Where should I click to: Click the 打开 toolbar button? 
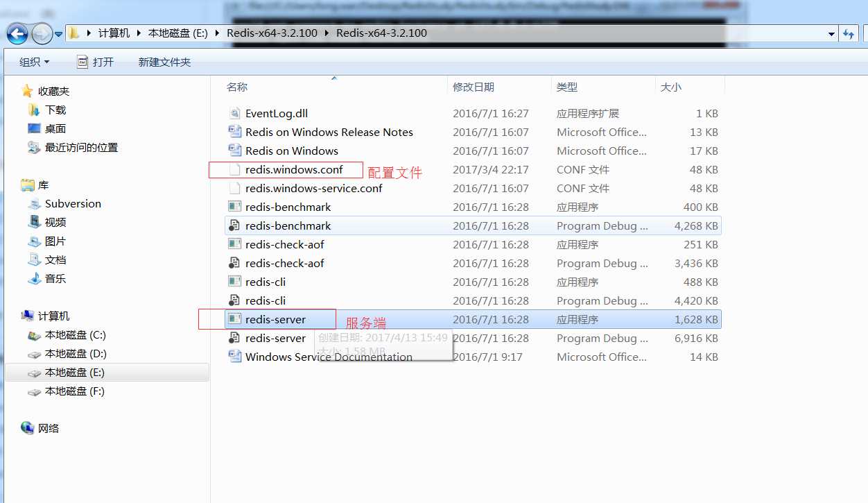(95, 62)
